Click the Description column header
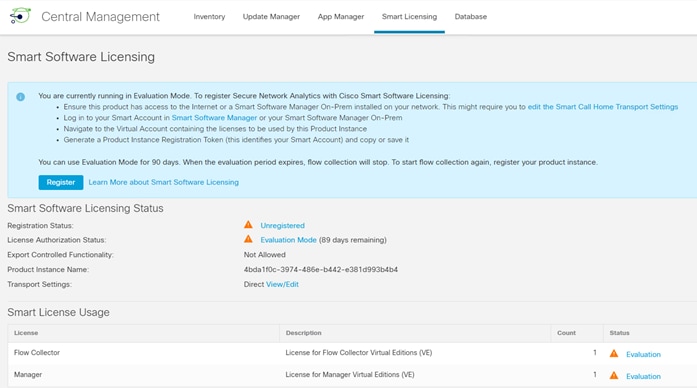 coord(303,333)
